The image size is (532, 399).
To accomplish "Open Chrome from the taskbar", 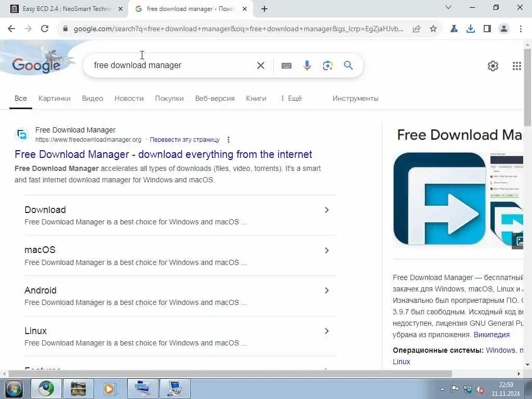I will tap(46, 389).
